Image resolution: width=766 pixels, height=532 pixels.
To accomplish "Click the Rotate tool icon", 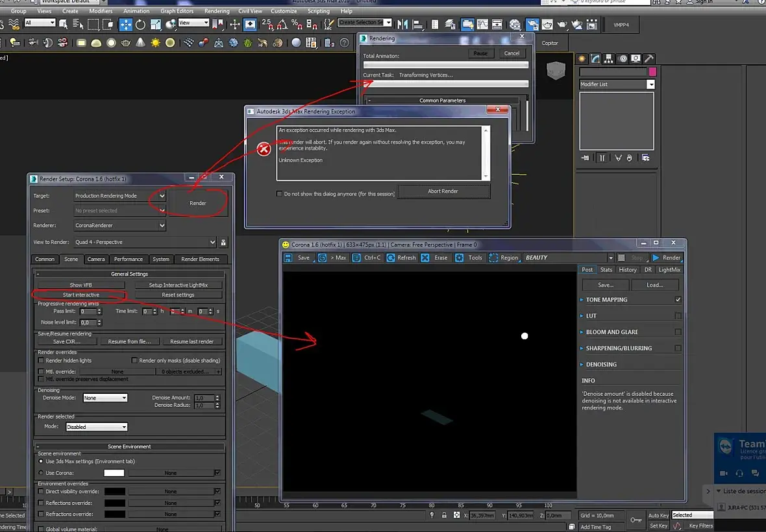I will click(140, 25).
